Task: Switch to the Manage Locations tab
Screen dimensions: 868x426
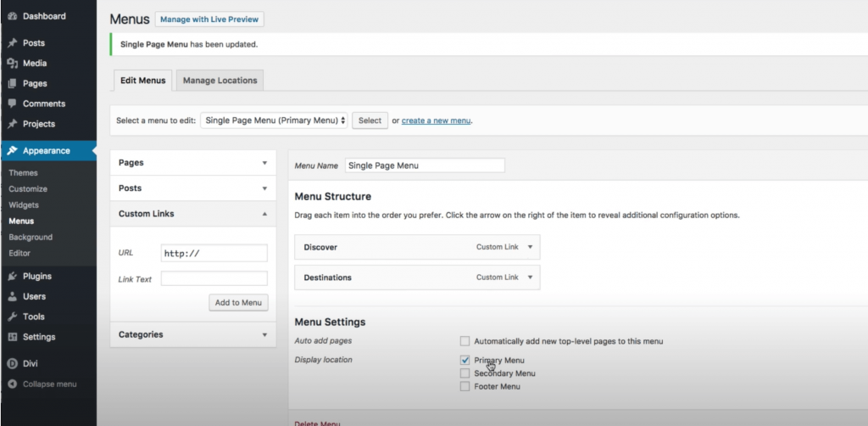Action: click(220, 81)
